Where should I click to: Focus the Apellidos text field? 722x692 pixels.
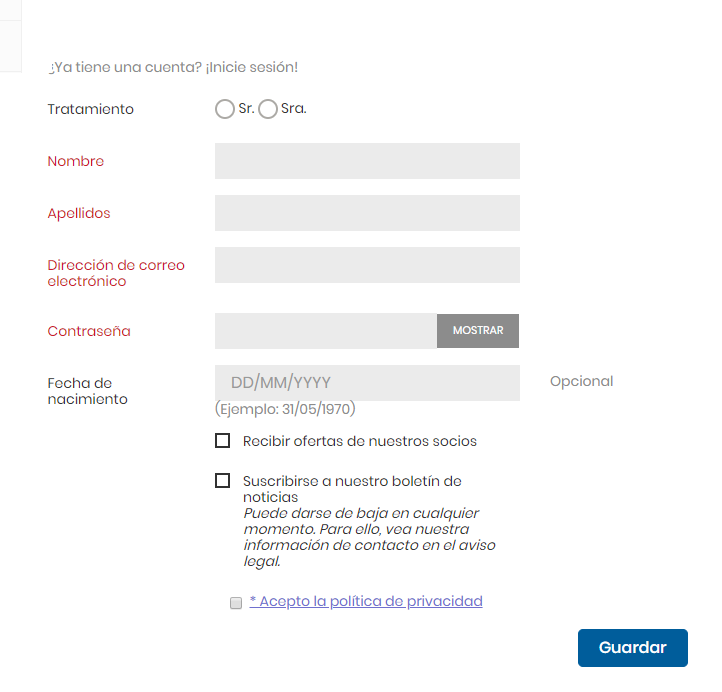[367, 213]
